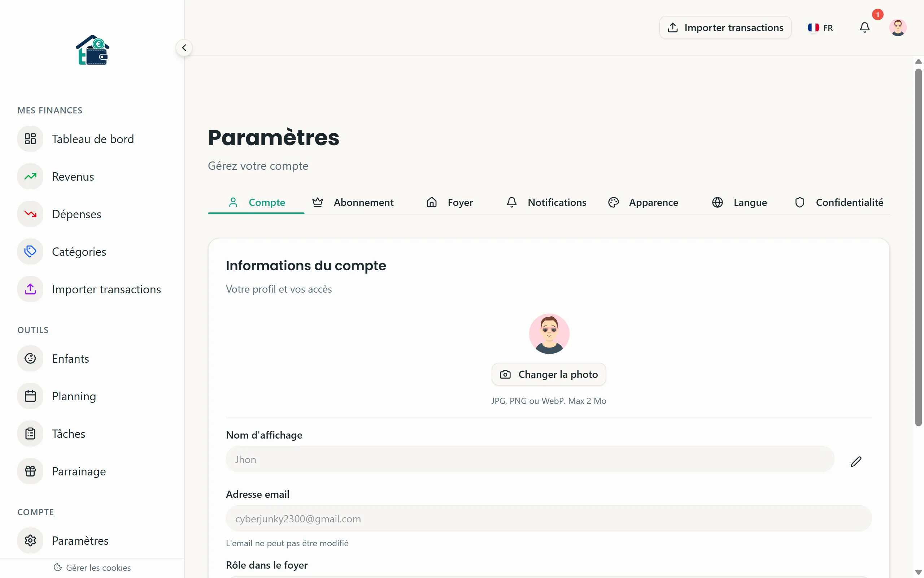The width and height of the screenshot is (924, 578).
Task: Go to Dépenses page
Action: point(92,214)
